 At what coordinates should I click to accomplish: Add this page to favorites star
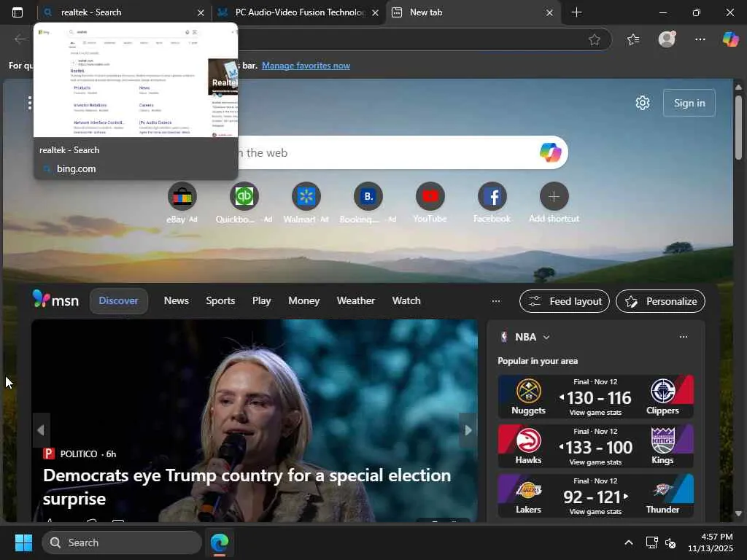[594, 39]
